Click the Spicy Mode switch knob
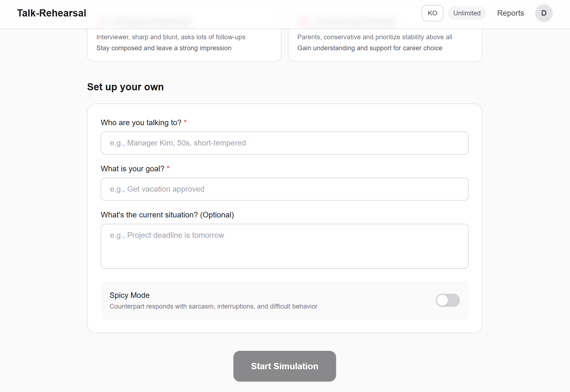Image resolution: width=570 pixels, height=392 pixels. [443, 300]
